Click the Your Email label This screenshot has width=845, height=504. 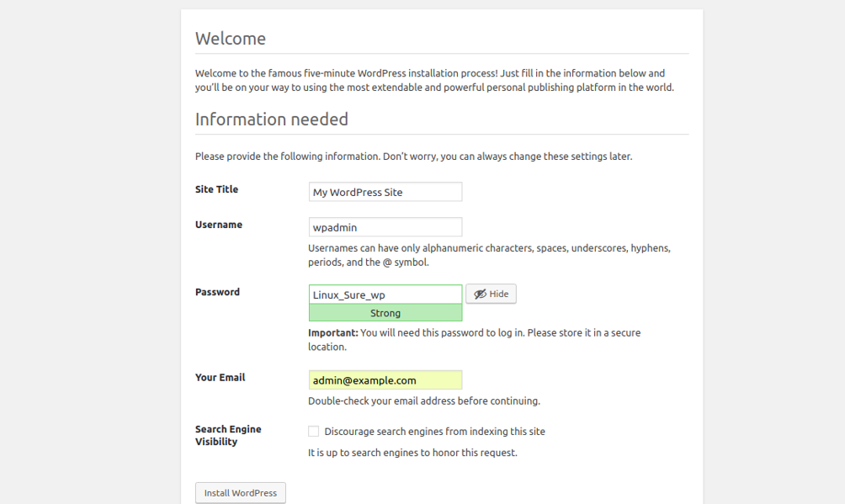pyautogui.click(x=220, y=377)
